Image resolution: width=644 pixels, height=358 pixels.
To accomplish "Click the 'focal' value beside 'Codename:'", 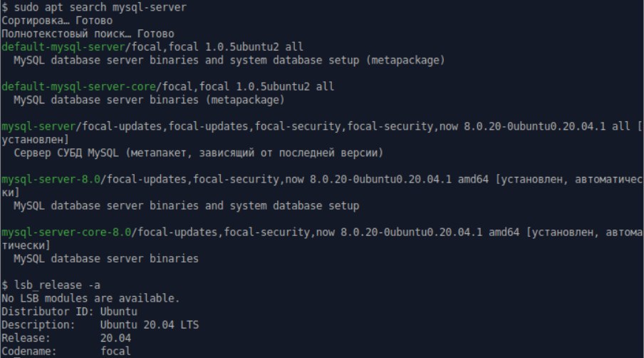I will pyautogui.click(x=115, y=351).
